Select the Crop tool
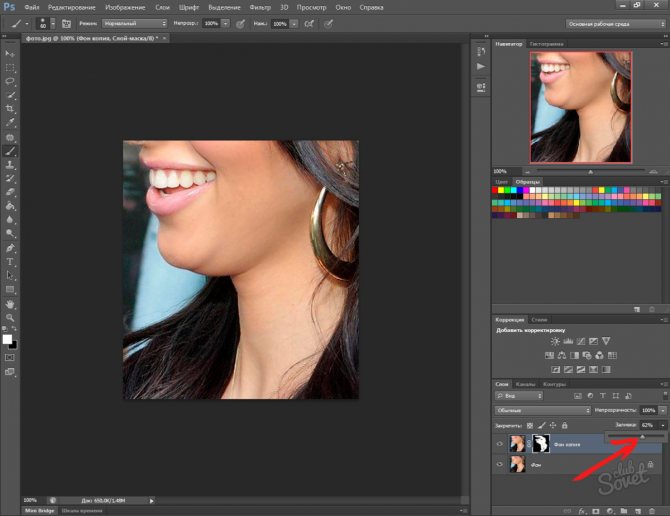 click(x=10, y=108)
